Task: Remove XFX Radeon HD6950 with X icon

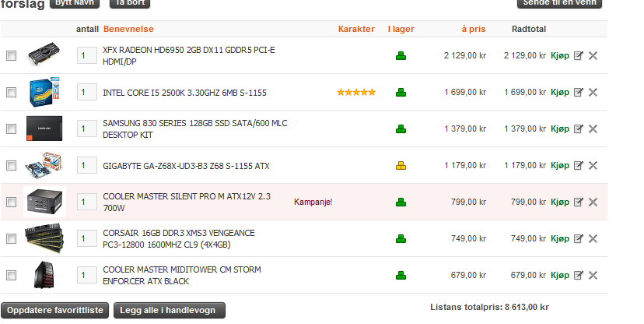Action: point(593,55)
